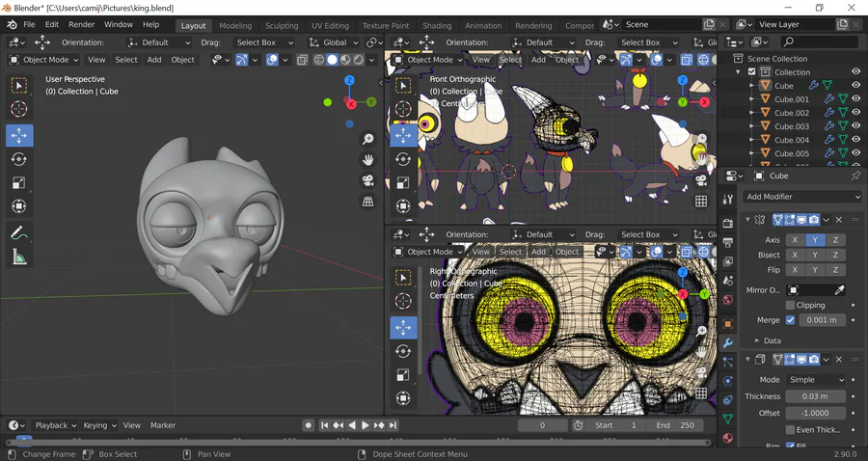
Task: Select the Rotate tool in Front Orthographic viewport
Action: click(x=403, y=159)
